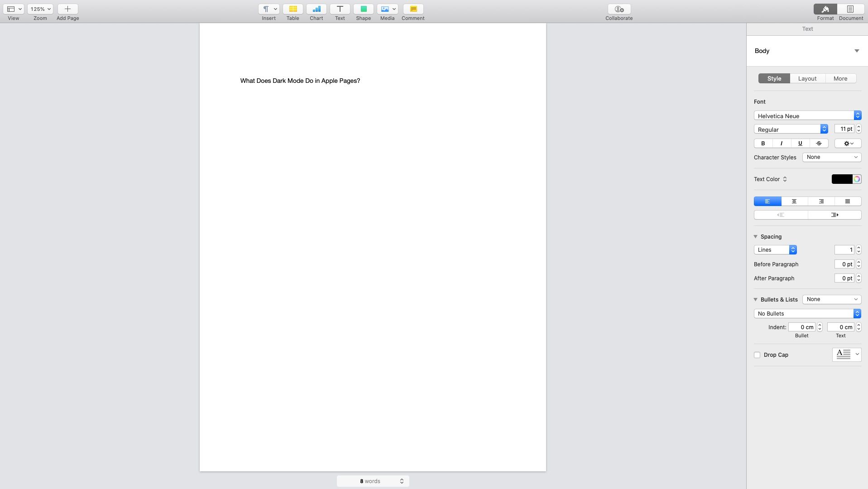Viewport: 868px width, 489px height.
Task: Switch to the Layout tab
Action: (807, 78)
